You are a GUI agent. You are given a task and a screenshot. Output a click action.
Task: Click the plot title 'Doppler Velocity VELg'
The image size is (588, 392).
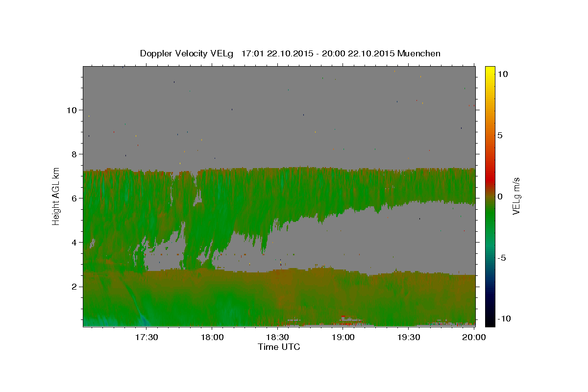[x=187, y=53]
